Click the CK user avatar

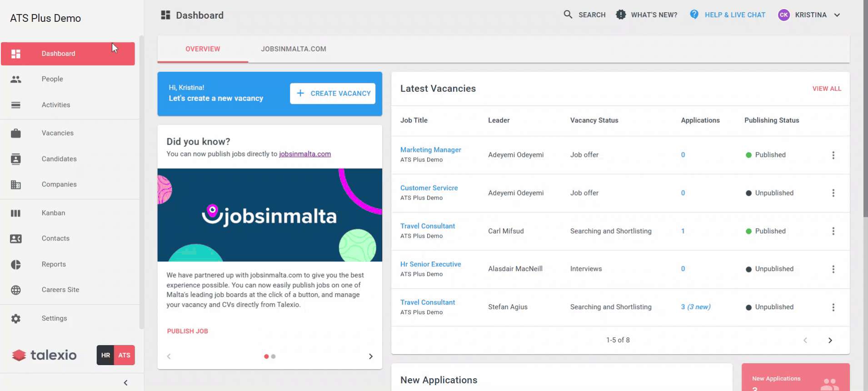click(x=784, y=15)
